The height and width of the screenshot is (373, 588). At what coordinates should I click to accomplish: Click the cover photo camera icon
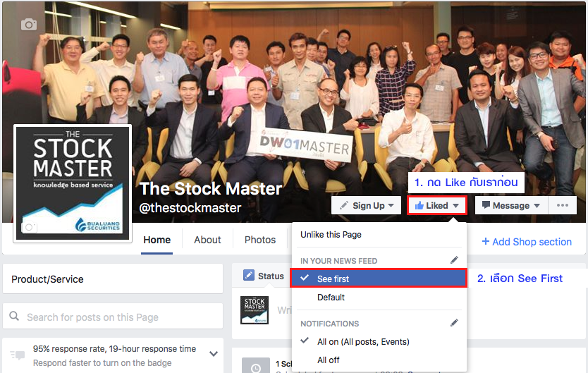click(x=28, y=25)
